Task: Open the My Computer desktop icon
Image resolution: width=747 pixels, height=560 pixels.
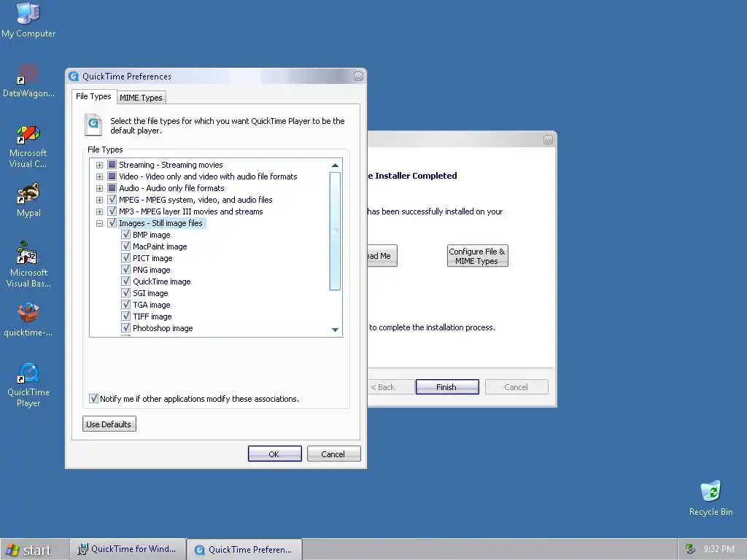Action: [x=28, y=20]
